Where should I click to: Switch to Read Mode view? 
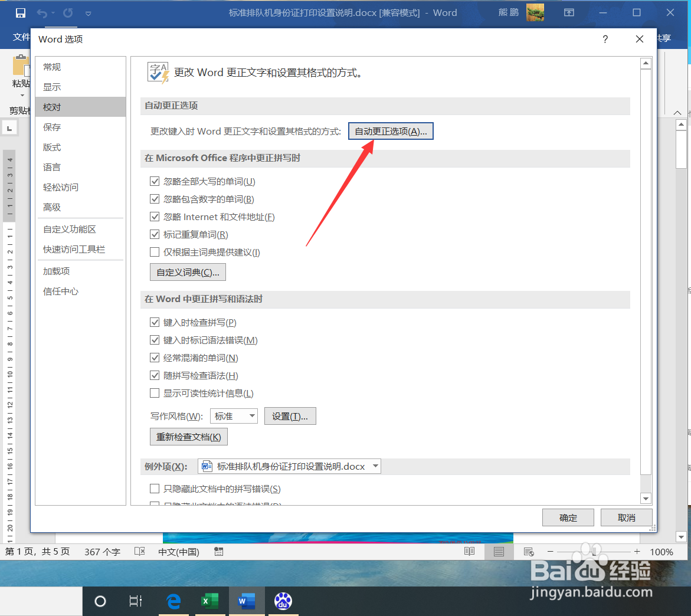coord(469,552)
